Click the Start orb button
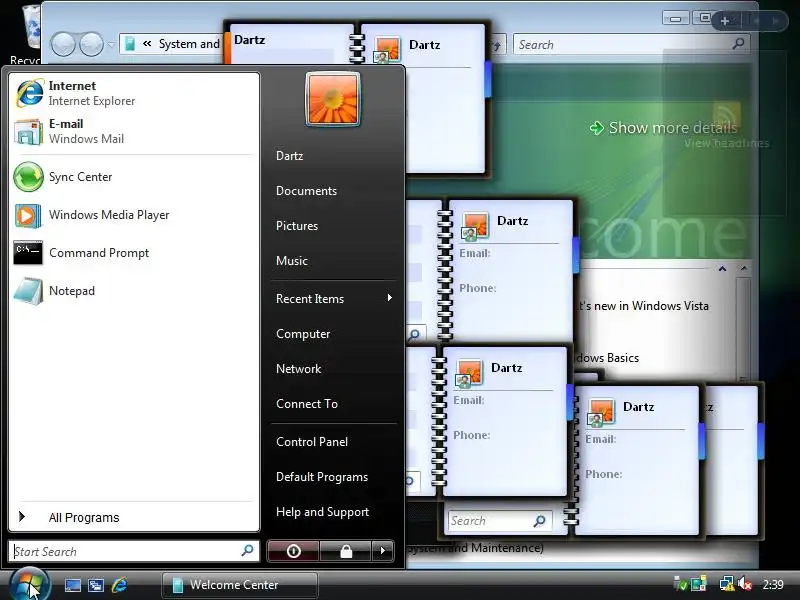The width and height of the screenshot is (800, 600). pyautogui.click(x=29, y=585)
